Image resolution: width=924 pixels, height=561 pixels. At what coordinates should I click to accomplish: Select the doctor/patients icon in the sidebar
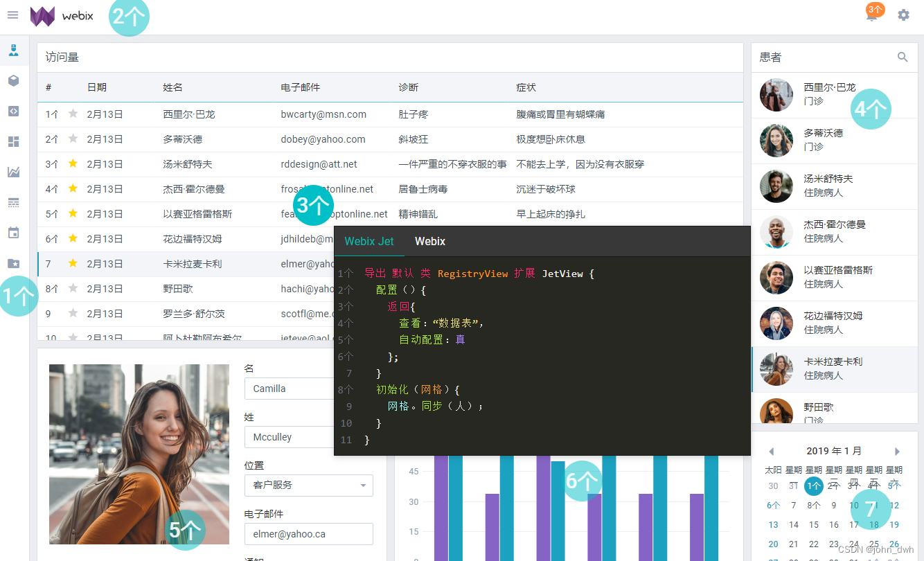click(x=13, y=50)
